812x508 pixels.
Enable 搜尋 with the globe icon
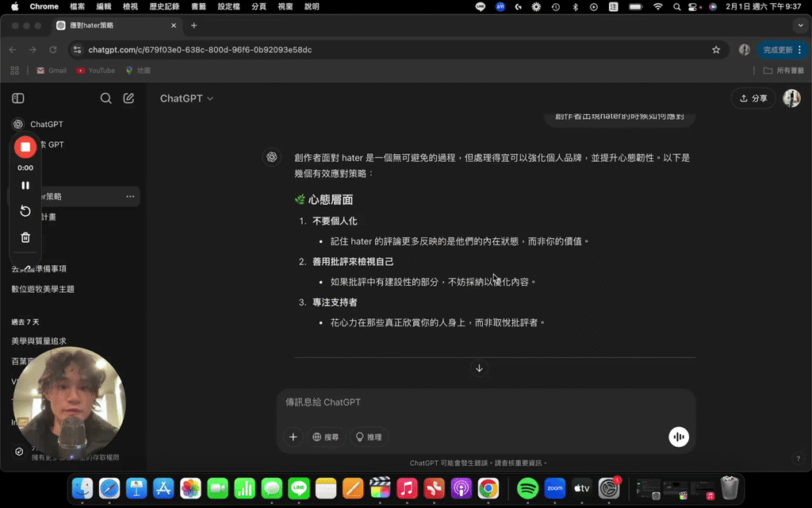[x=326, y=437]
